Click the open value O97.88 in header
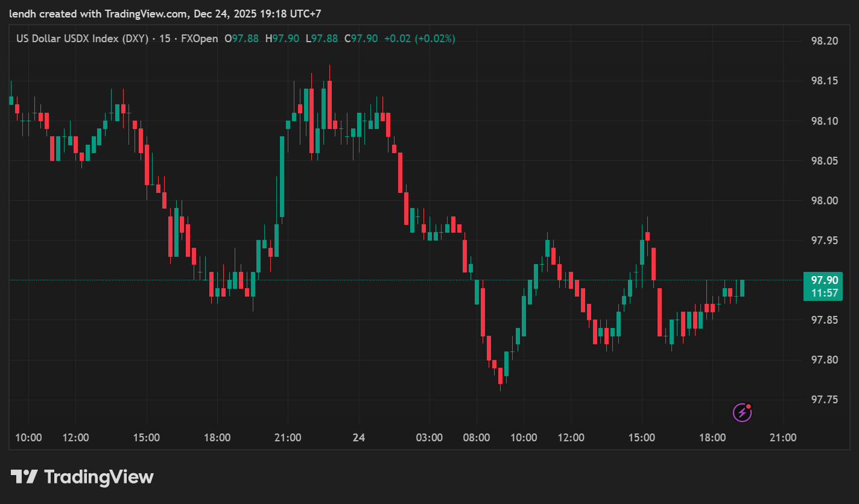859x504 pixels. (x=241, y=39)
